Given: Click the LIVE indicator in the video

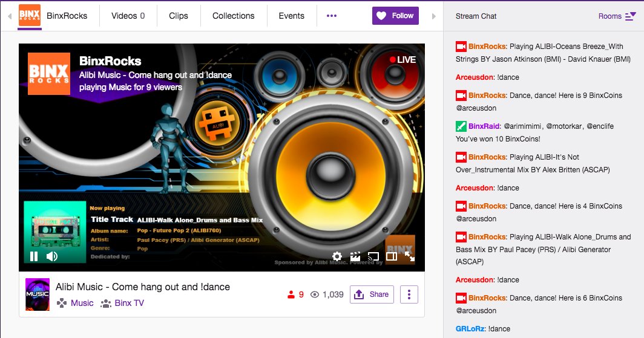Looking at the screenshot, I should 403,60.
